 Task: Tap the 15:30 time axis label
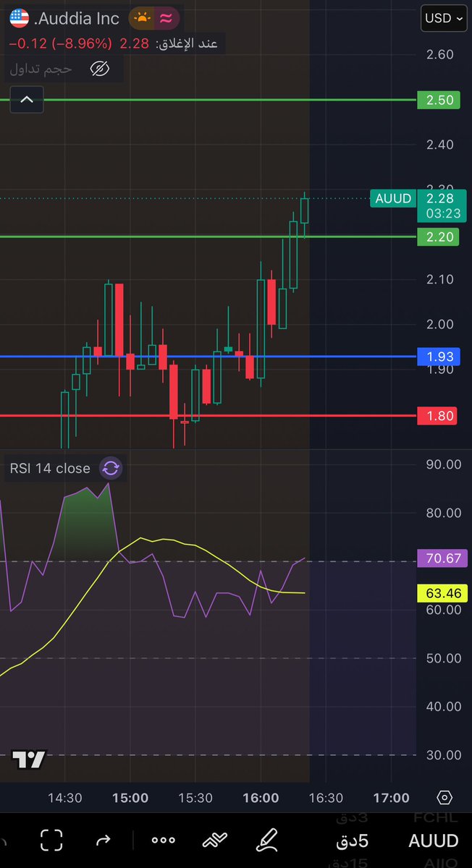click(195, 798)
